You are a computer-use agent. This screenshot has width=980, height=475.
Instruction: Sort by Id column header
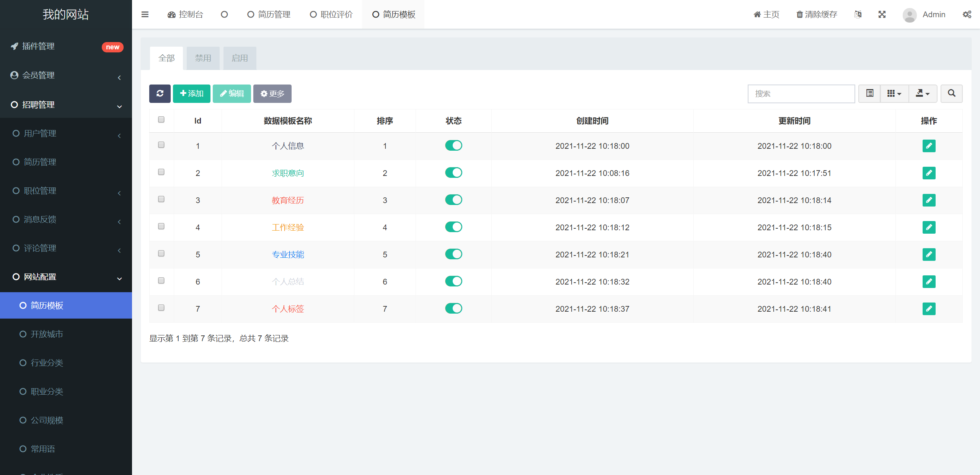tap(197, 121)
